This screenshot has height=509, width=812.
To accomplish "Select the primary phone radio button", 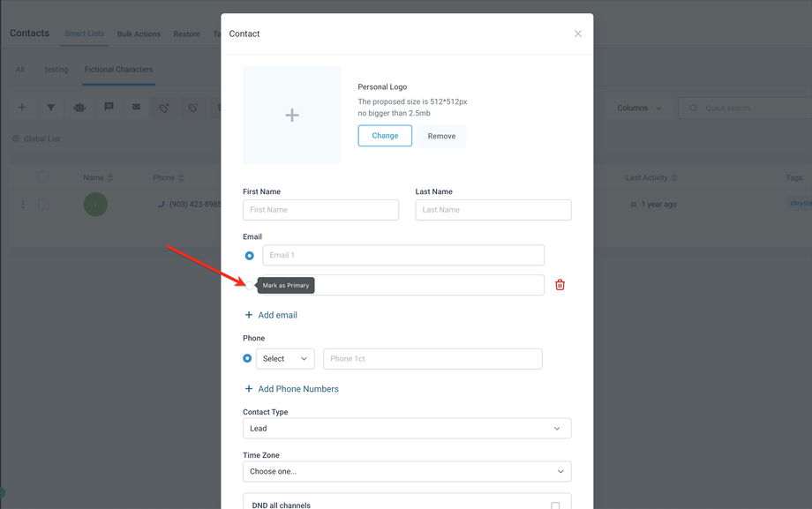I will [x=247, y=359].
